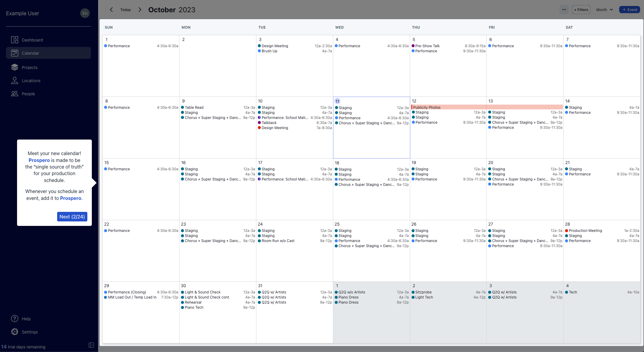Toggle the overflow menu dots icon

(x=564, y=10)
